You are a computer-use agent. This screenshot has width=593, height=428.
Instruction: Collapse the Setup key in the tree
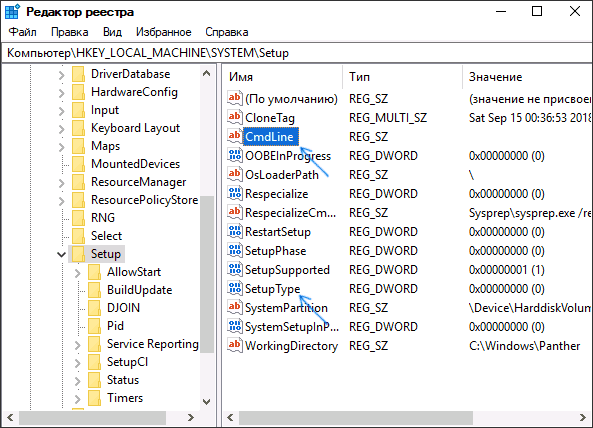coord(61,254)
